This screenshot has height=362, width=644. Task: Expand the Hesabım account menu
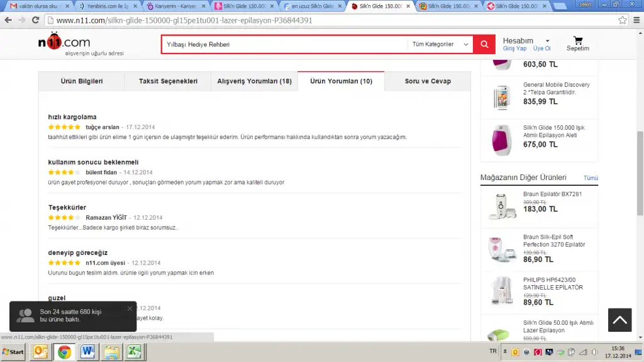(525, 41)
